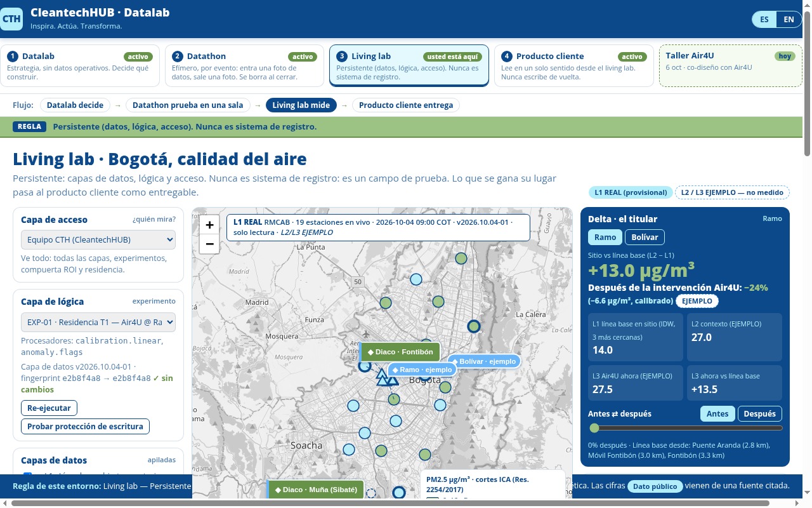
Task: Show the Antes state
Action: pyautogui.click(x=717, y=414)
